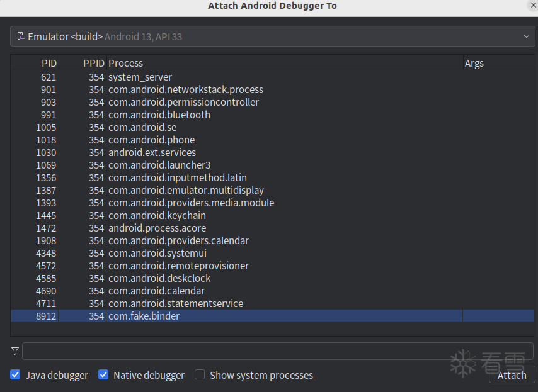Sort by the PID column header

pyautogui.click(x=49, y=63)
